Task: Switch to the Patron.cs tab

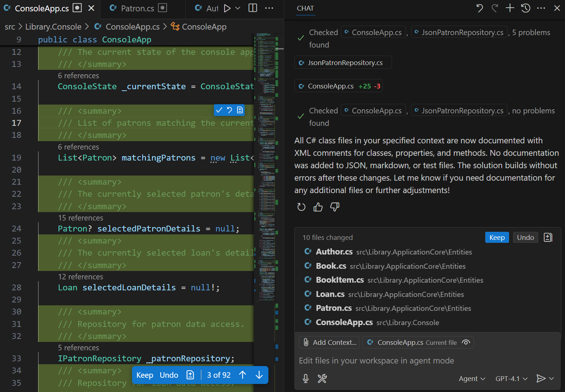Action: click(137, 8)
